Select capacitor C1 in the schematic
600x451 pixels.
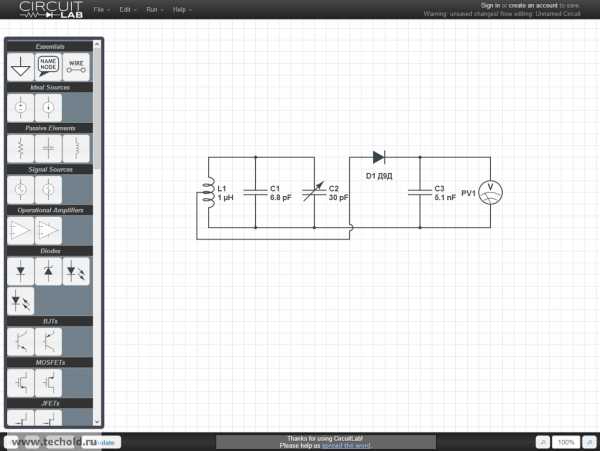256,192
